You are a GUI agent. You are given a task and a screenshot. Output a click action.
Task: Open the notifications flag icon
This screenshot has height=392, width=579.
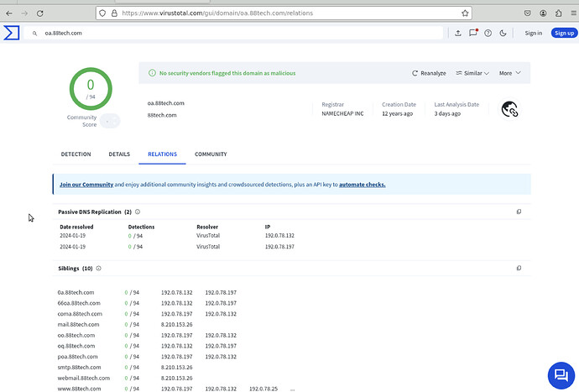(x=473, y=33)
